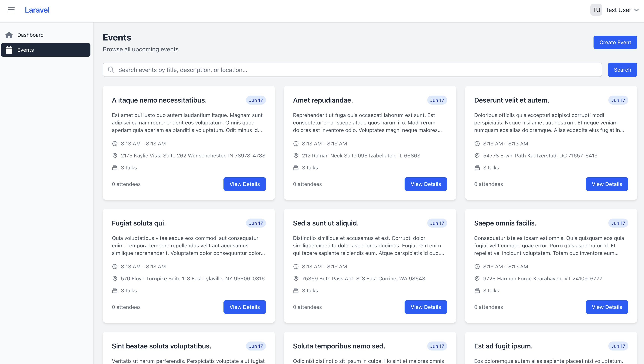Click talks icon on Deserunt velit card
Viewport: 644px width, 364px height.
coord(477,168)
